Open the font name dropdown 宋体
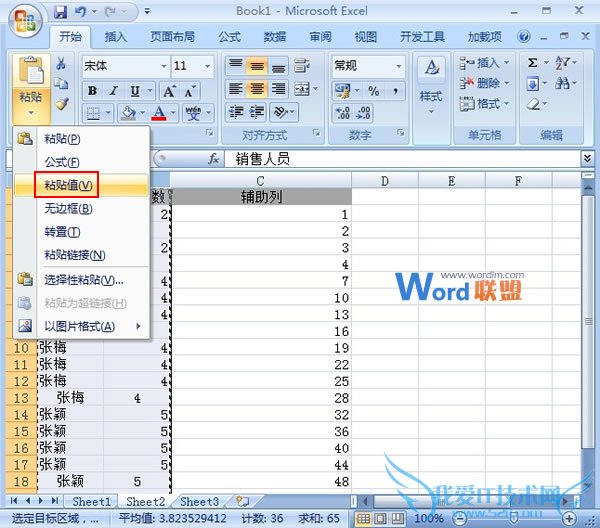The width and height of the screenshot is (600, 528). click(164, 66)
